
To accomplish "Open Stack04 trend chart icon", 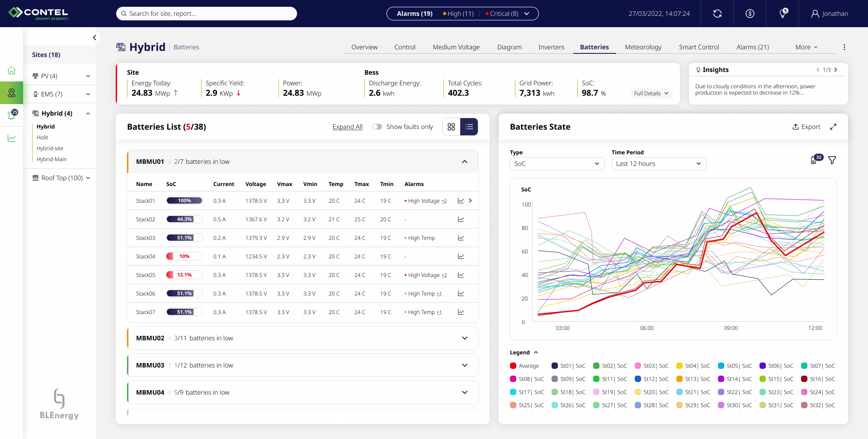I will pos(461,256).
